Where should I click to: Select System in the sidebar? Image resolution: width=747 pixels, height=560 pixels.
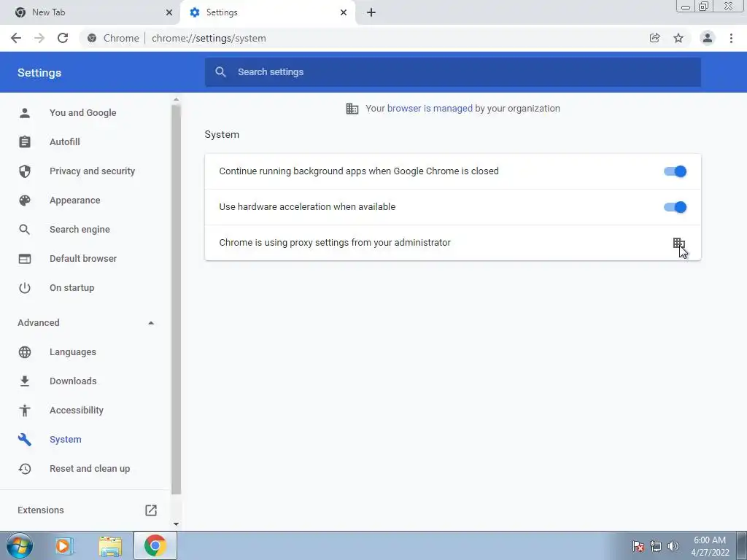pyautogui.click(x=65, y=440)
